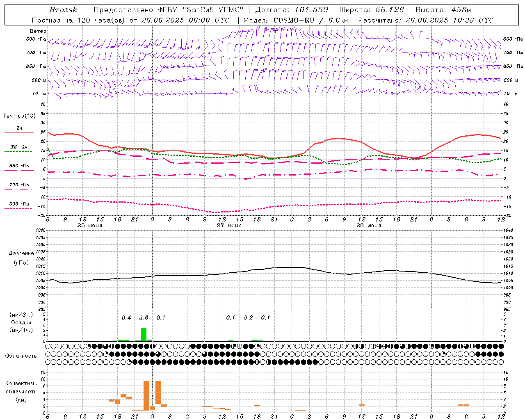The image size is (525, 420).
Task: Click the "0.4" precipitation amount value
Action: tap(126, 317)
